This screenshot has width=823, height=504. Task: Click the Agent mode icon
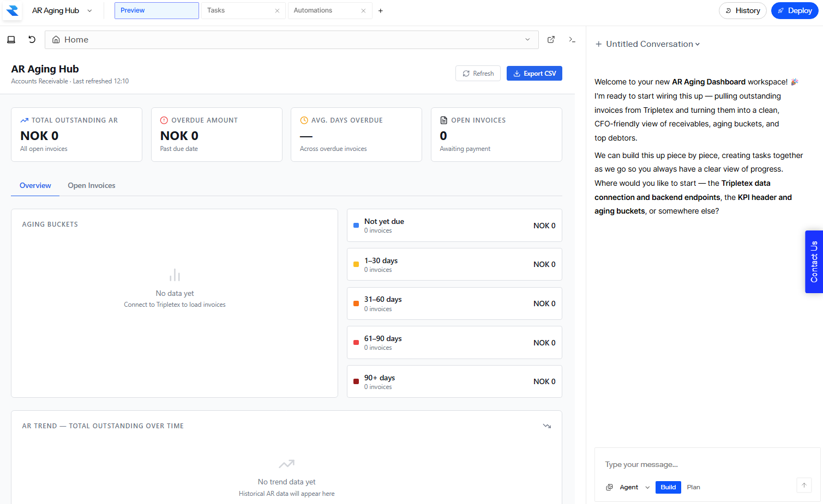coord(610,487)
